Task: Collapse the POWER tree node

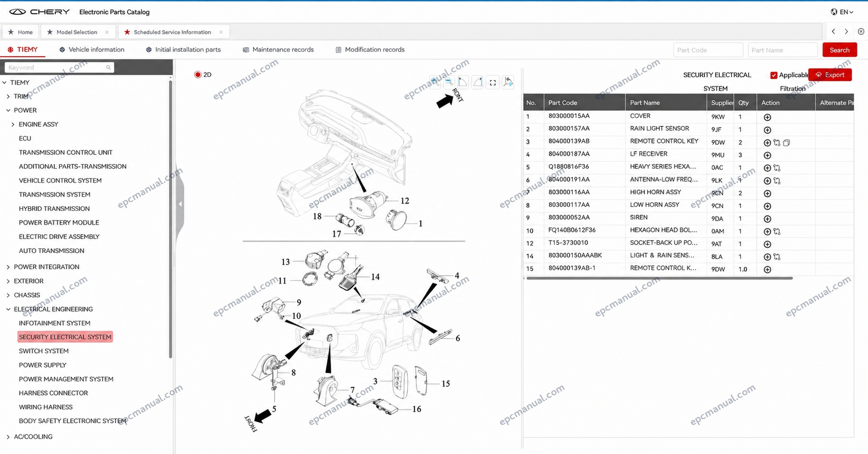Action: click(8, 110)
